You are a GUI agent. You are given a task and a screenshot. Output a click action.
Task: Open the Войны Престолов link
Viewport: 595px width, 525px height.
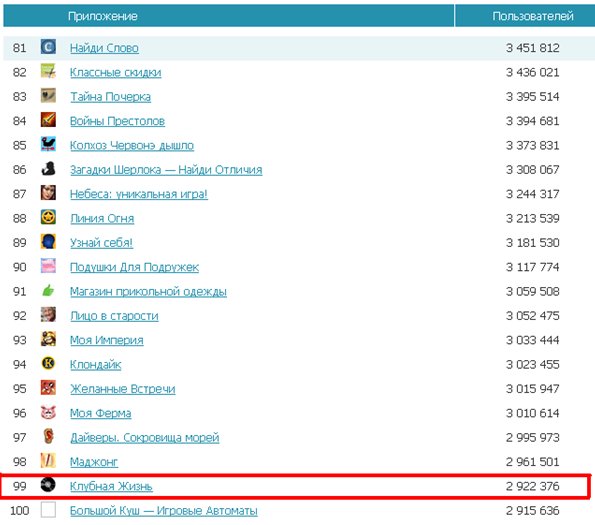[x=117, y=121]
